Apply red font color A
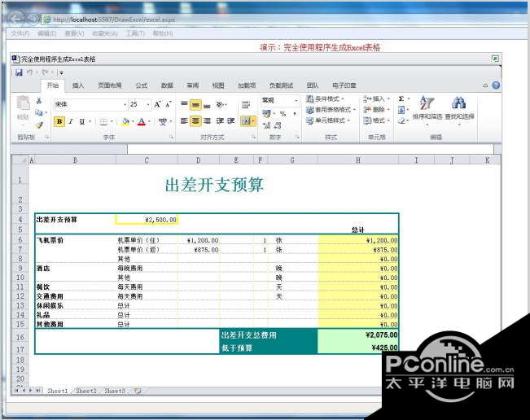530x420 pixels. pos(142,121)
